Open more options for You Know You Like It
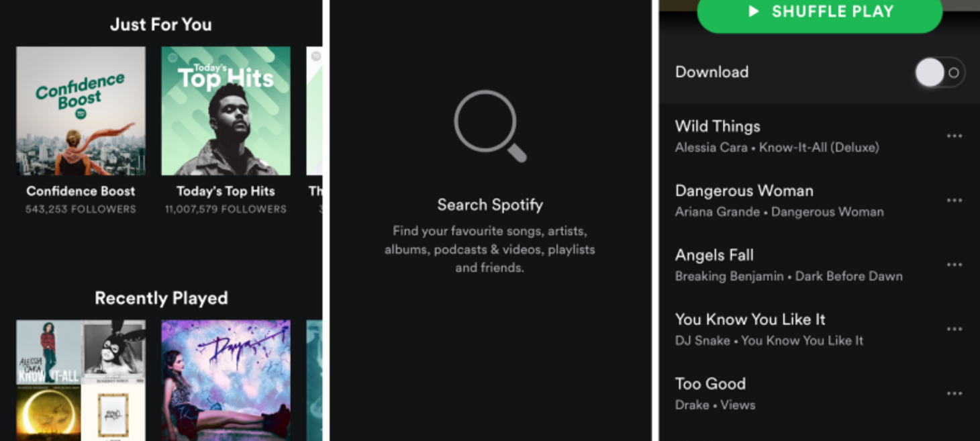The height and width of the screenshot is (441, 980). [x=954, y=330]
